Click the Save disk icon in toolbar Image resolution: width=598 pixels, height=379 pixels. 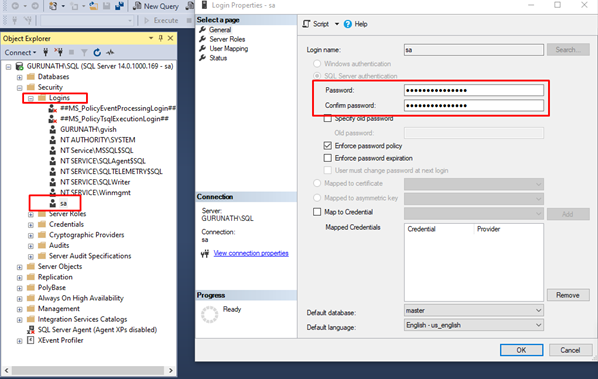(x=106, y=6)
